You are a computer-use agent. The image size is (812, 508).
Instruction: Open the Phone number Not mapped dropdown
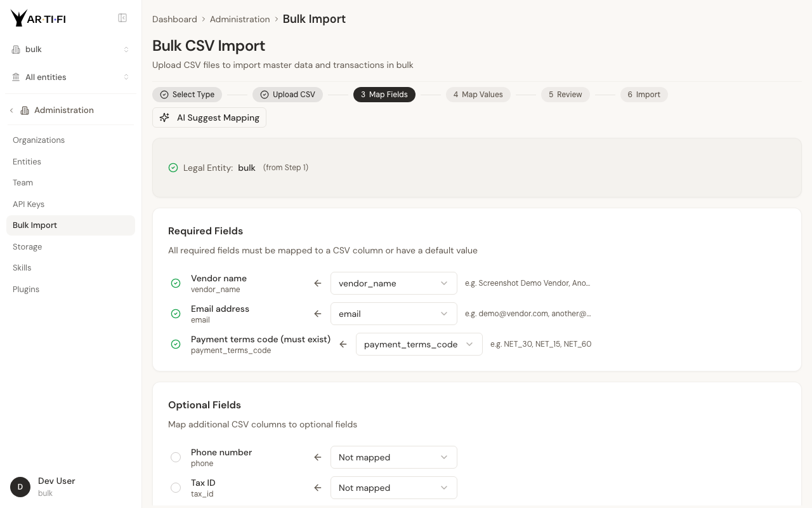pyautogui.click(x=393, y=457)
